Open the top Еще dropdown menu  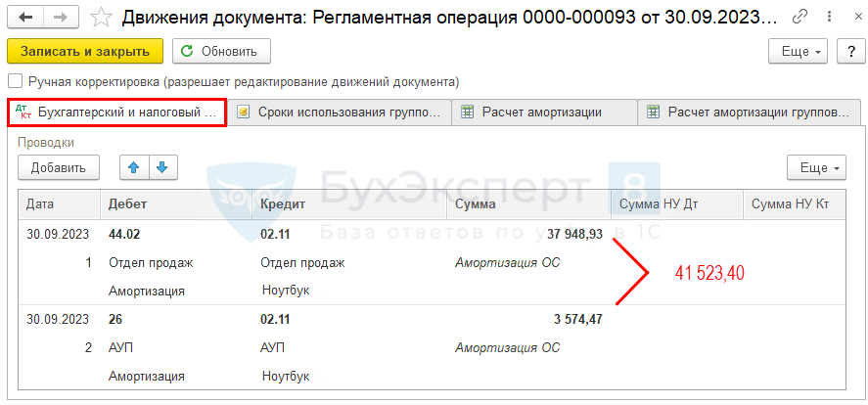pyautogui.click(x=798, y=52)
